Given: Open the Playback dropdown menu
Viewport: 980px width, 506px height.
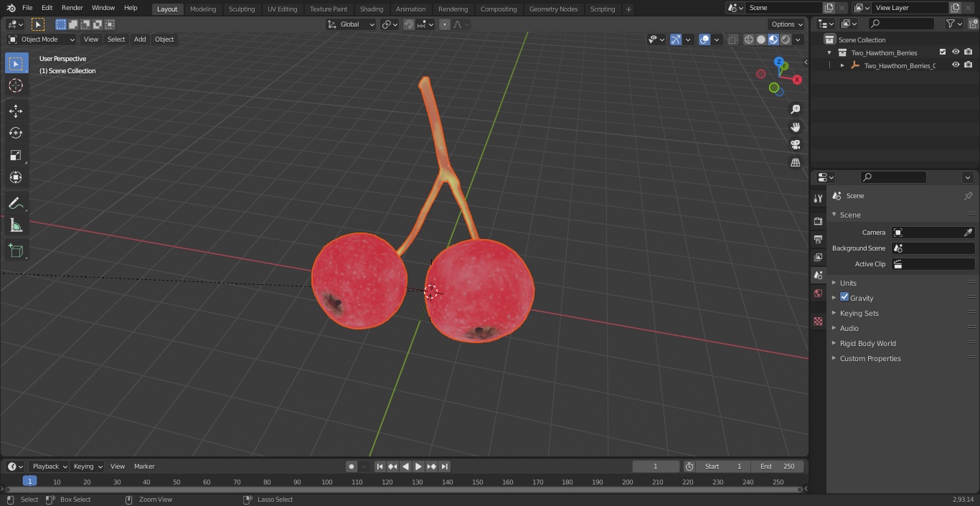Looking at the screenshot, I should 49,467.
